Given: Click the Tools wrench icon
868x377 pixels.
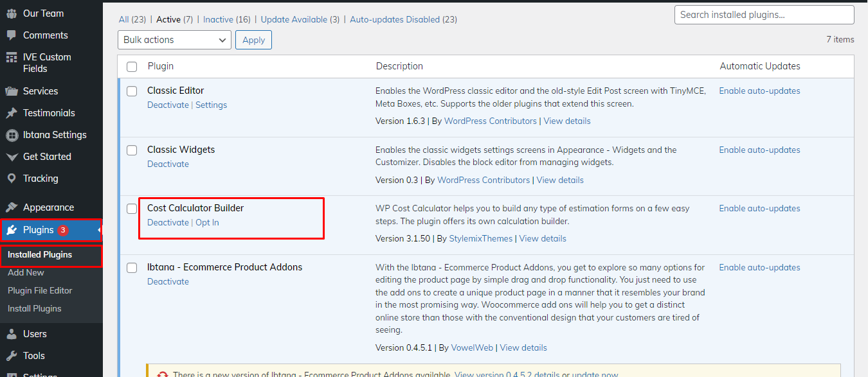Looking at the screenshot, I should coord(12,356).
